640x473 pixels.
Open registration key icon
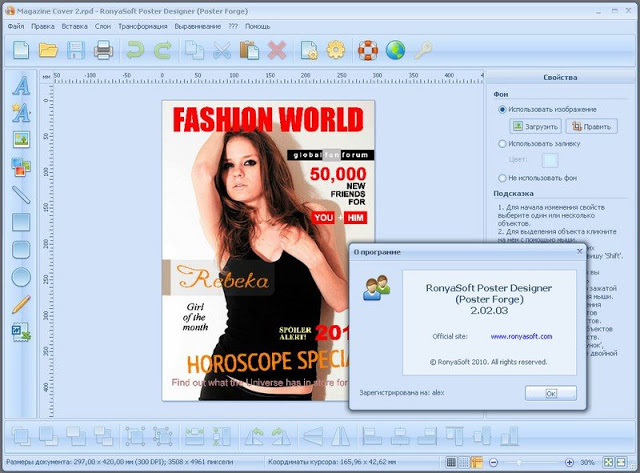(423, 50)
